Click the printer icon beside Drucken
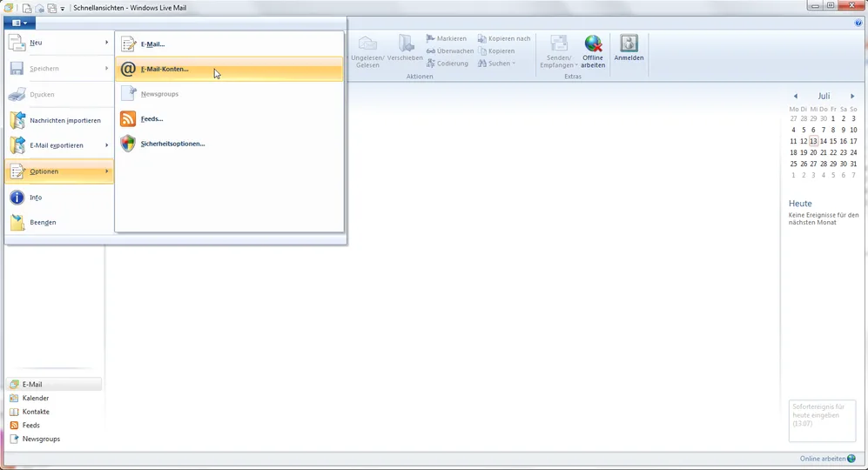This screenshot has width=868, height=470. pyautogui.click(x=17, y=95)
